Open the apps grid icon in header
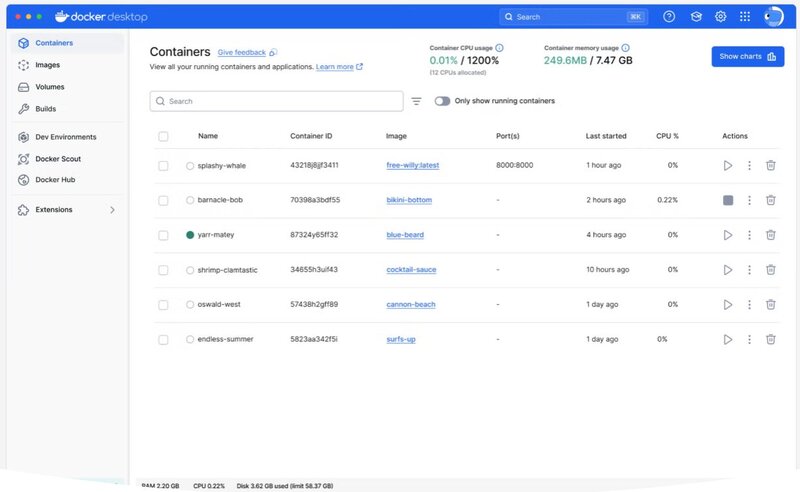This screenshot has width=800, height=492. 745,17
